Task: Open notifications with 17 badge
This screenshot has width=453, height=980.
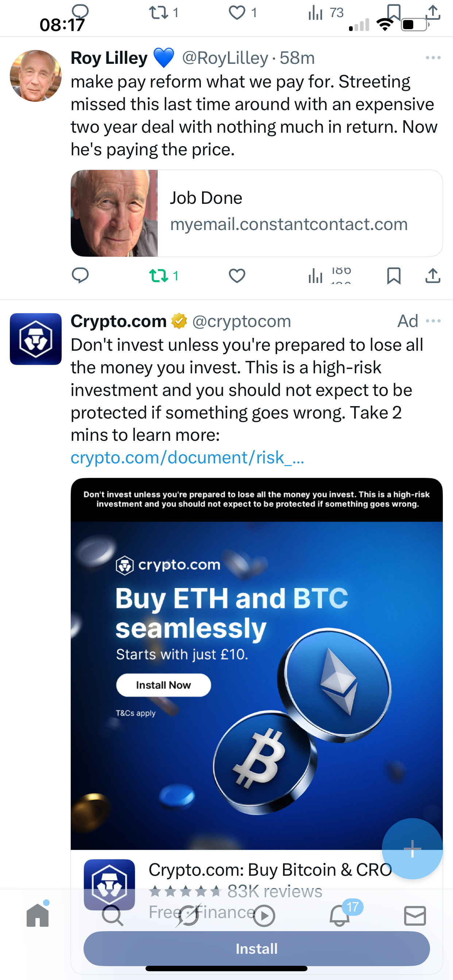Action: click(x=340, y=915)
